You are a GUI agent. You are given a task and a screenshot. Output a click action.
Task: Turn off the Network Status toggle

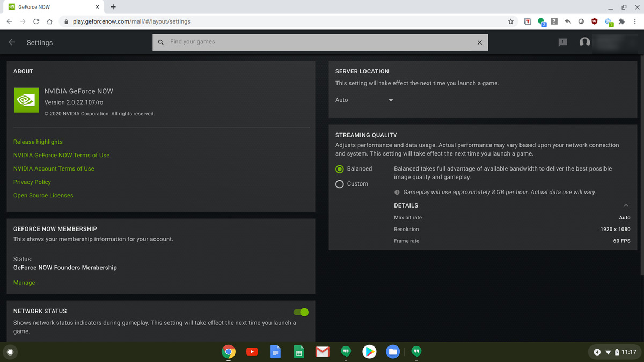301,312
